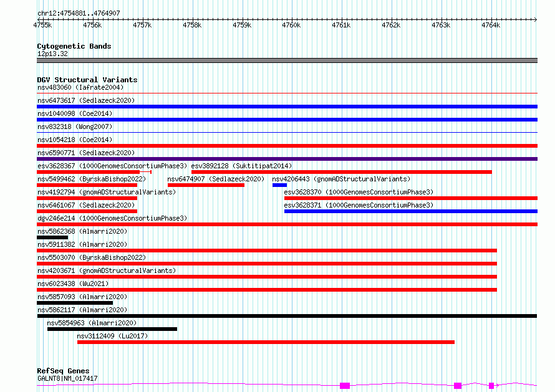Click the 4755k ruler tick label

(42, 25)
